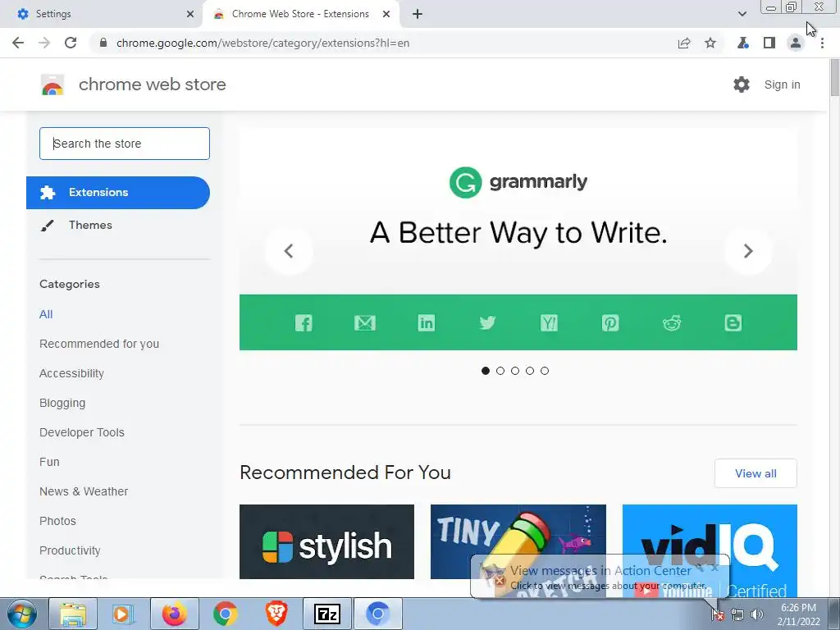This screenshot has width=840, height=630.
Task: Choose Photos category
Action: pyautogui.click(x=58, y=521)
